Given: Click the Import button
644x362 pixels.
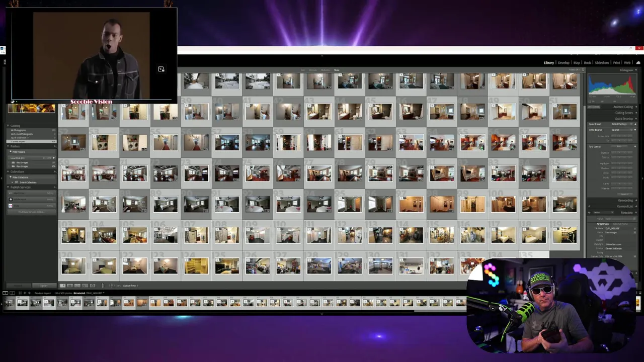Looking at the screenshot, I should click(x=18, y=286).
